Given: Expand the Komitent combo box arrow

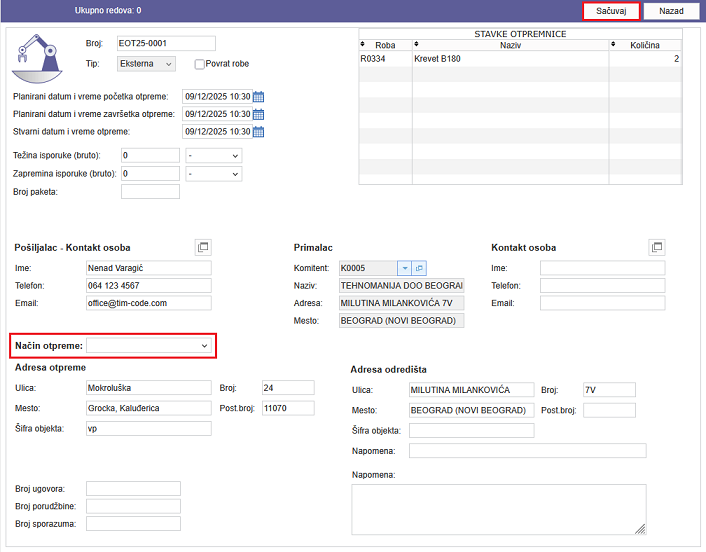Looking at the screenshot, I should point(404,268).
